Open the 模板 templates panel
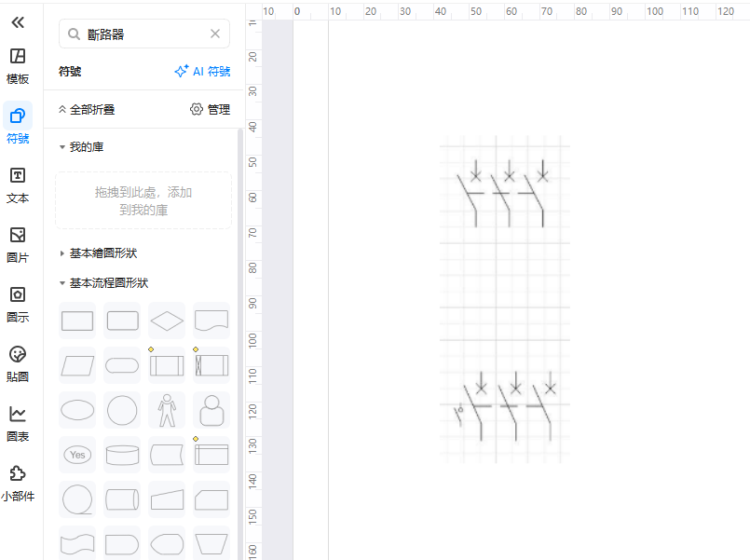 [x=18, y=64]
